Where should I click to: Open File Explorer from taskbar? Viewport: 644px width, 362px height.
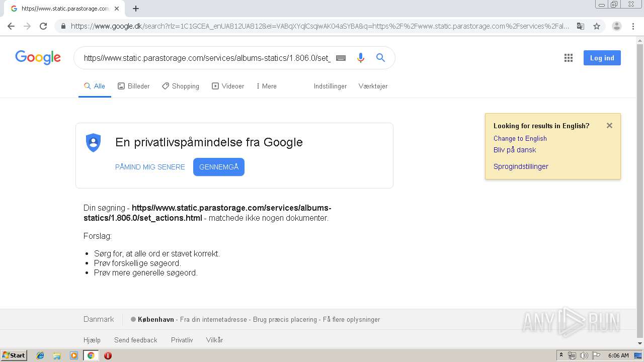point(57,355)
